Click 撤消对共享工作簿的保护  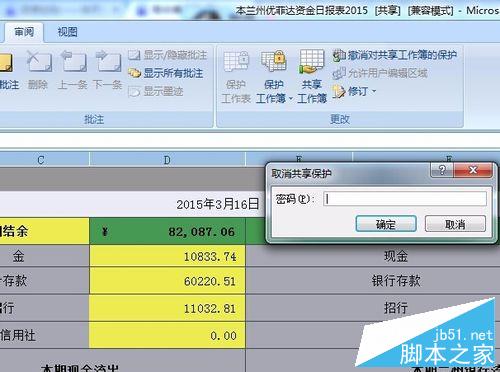coord(395,55)
